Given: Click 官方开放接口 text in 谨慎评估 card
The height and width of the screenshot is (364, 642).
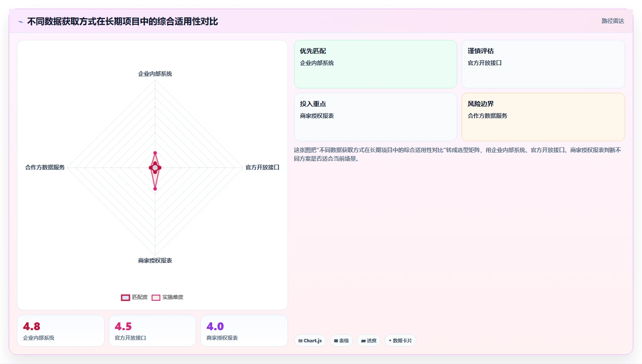Looking at the screenshot, I should coord(485,63).
